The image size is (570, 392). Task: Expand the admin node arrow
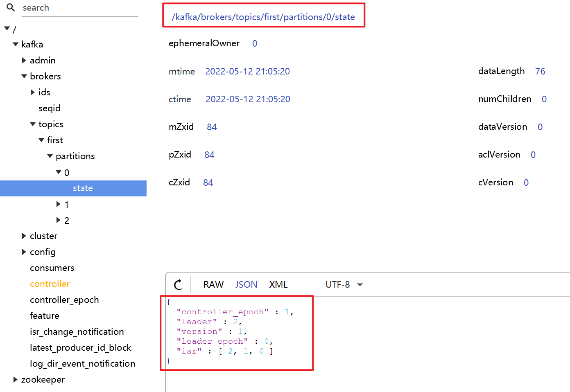click(24, 60)
